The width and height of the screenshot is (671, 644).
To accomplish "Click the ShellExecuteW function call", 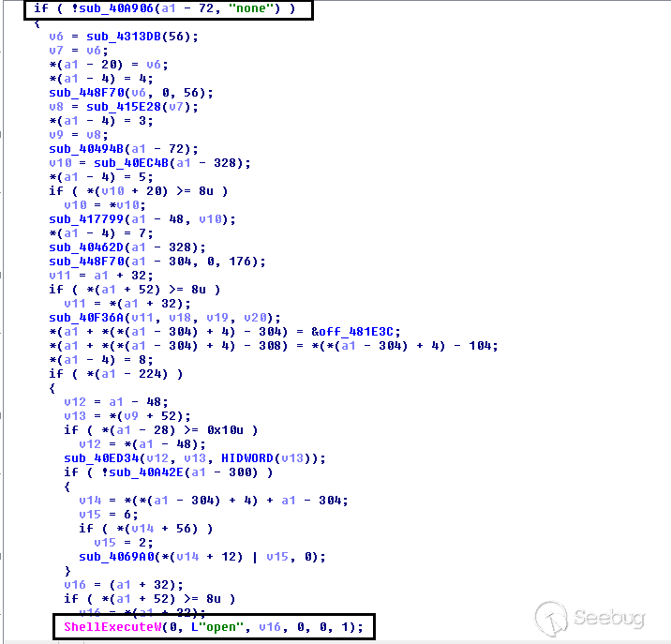I will (x=214, y=627).
